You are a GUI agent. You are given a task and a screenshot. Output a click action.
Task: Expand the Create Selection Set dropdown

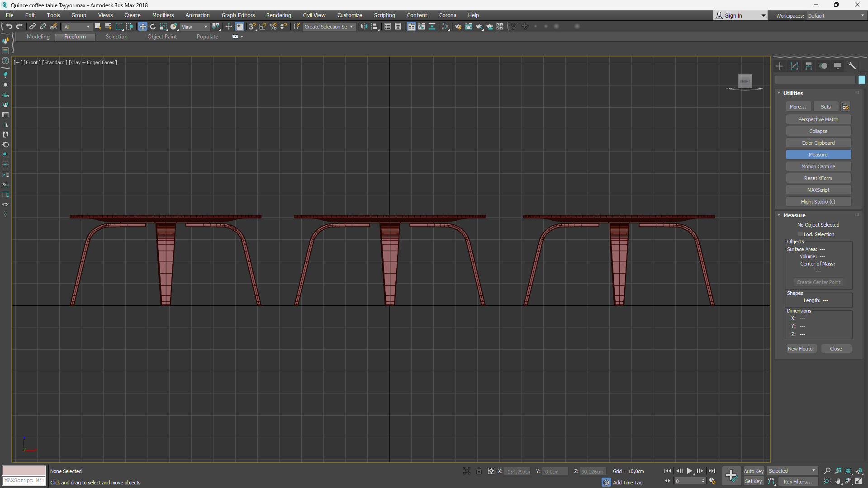(328, 27)
